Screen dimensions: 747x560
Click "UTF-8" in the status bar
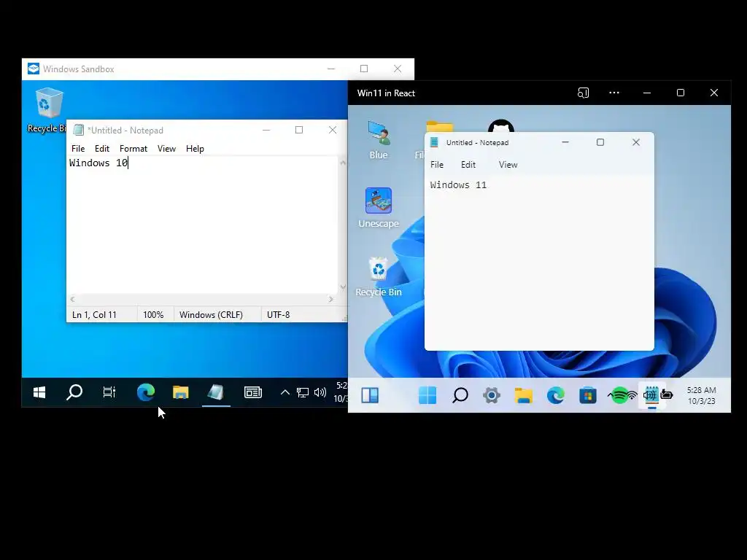coord(278,315)
